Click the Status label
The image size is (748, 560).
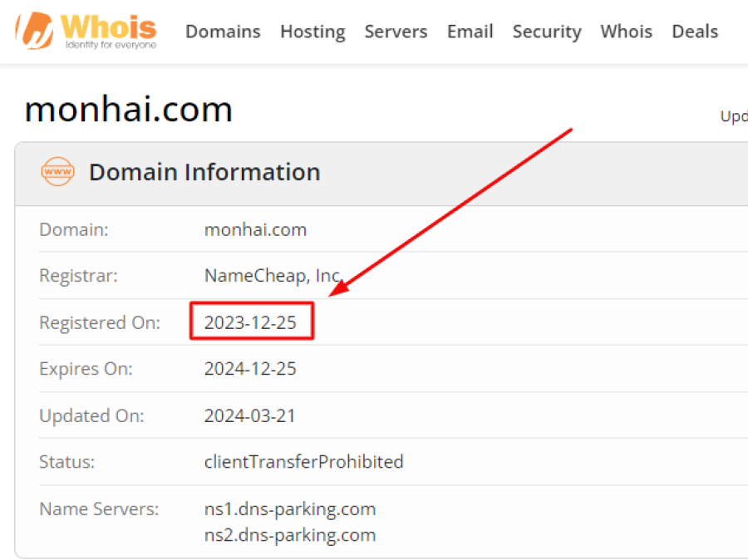(66, 462)
